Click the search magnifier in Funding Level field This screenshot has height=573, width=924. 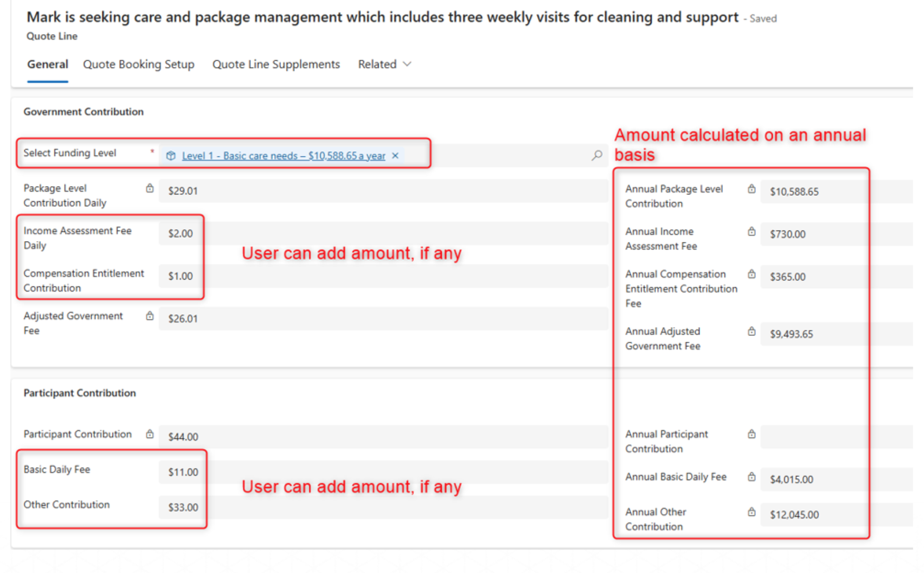(x=597, y=155)
